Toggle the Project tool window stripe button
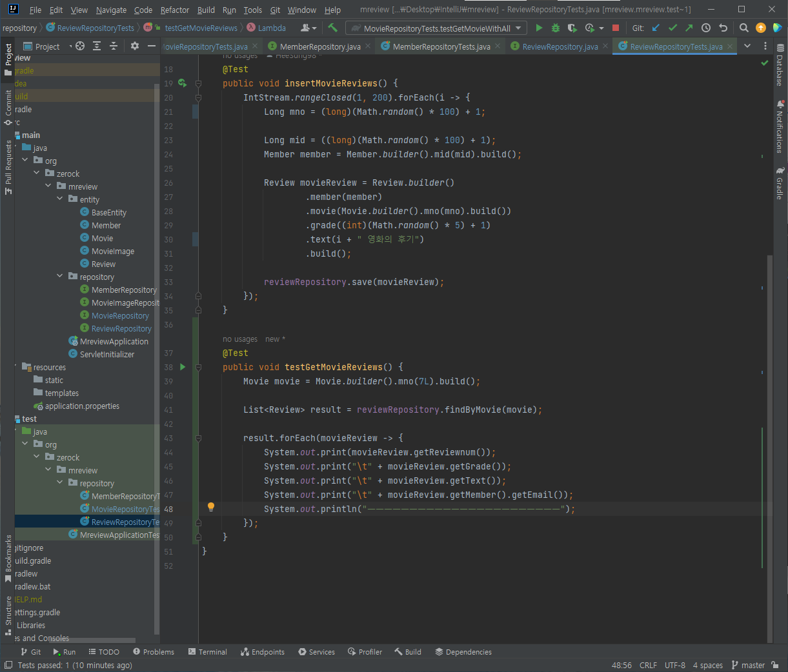This screenshot has height=672, width=788. pyautogui.click(x=8, y=59)
